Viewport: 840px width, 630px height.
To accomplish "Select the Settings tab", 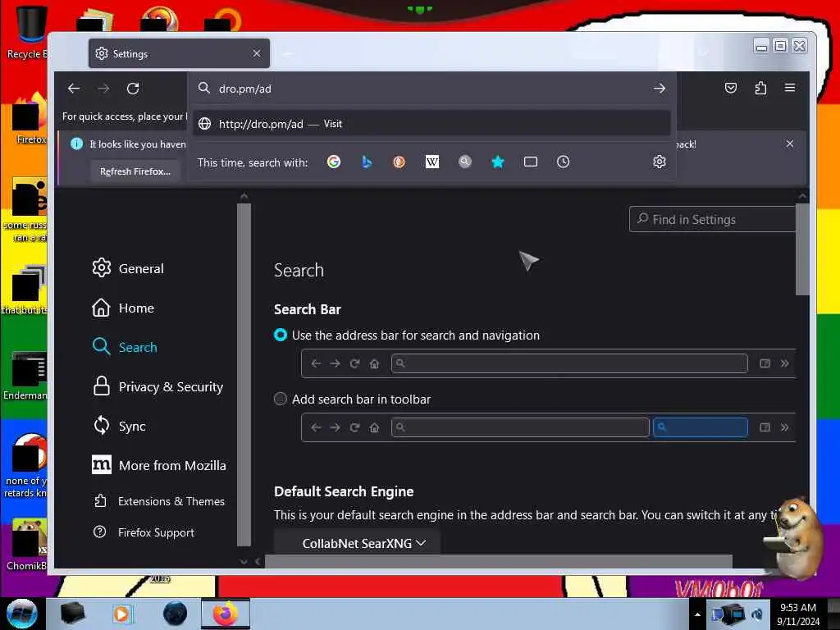I will [x=179, y=53].
